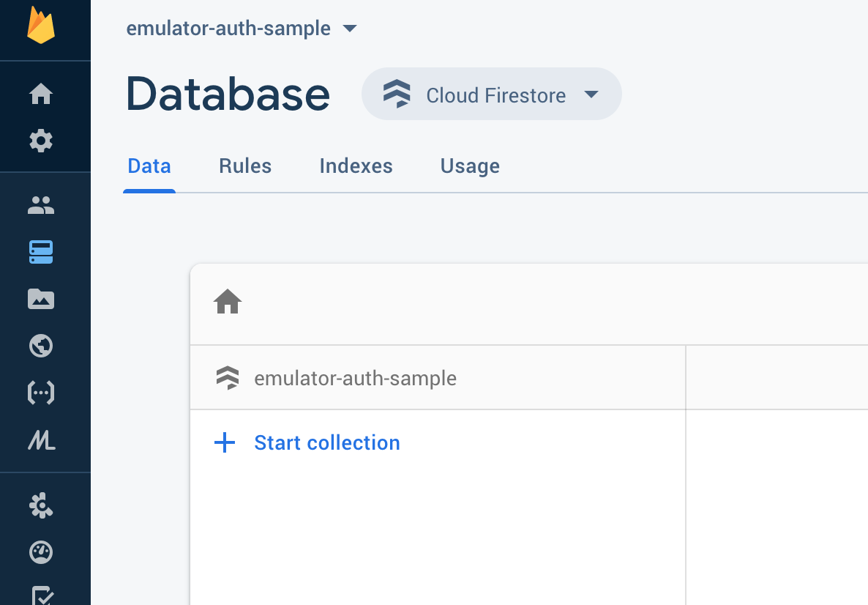This screenshot has height=605, width=868.
Task: Select emulator-auth-sample root in the data panel
Action: coord(355,378)
